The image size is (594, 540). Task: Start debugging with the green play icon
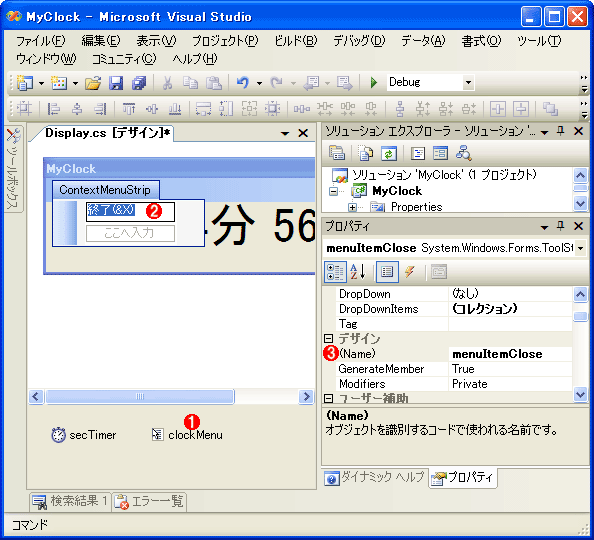click(x=374, y=83)
